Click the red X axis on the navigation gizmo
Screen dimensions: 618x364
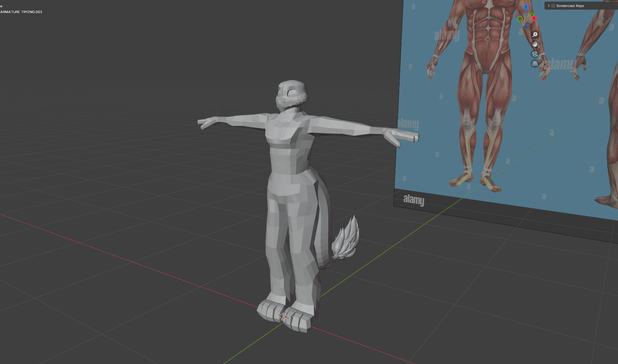pos(534,18)
